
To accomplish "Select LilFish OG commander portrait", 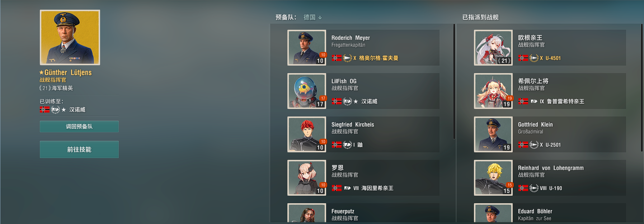I will (x=307, y=91).
